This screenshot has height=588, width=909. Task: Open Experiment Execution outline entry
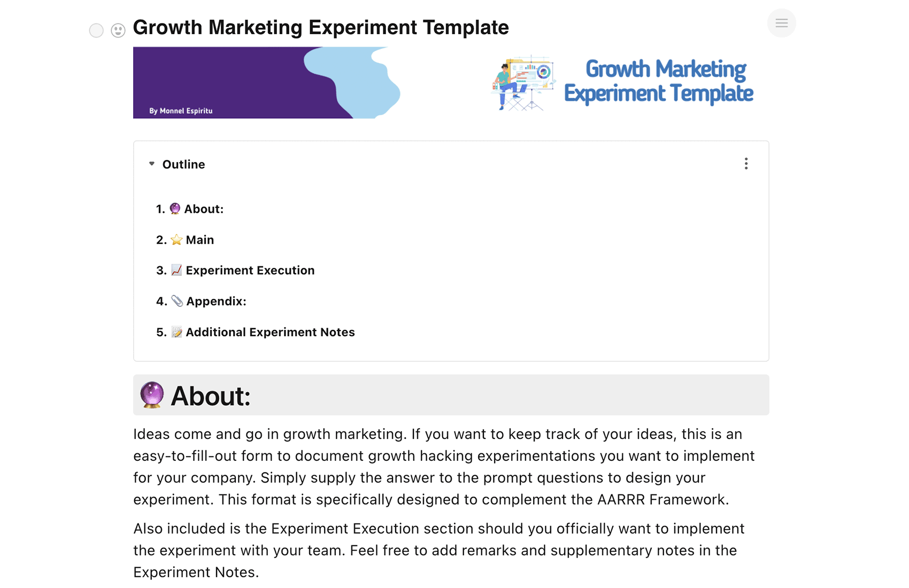250,270
